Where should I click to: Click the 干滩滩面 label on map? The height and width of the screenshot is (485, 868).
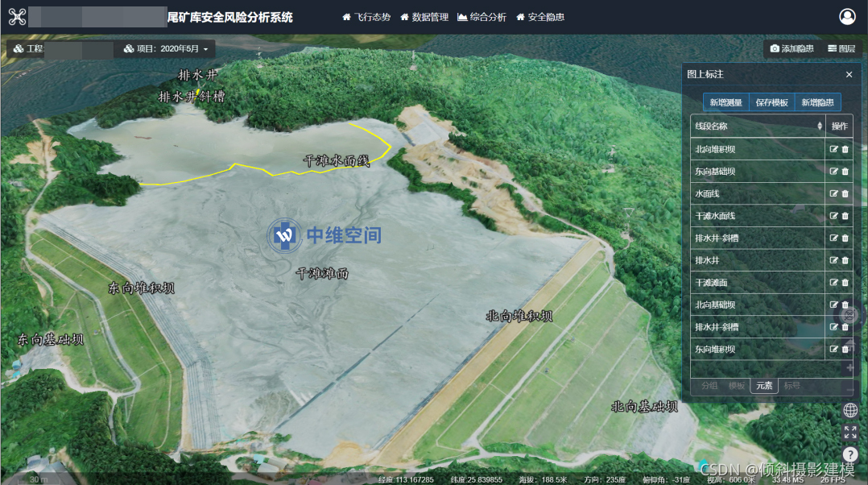[x=322, y=273]
